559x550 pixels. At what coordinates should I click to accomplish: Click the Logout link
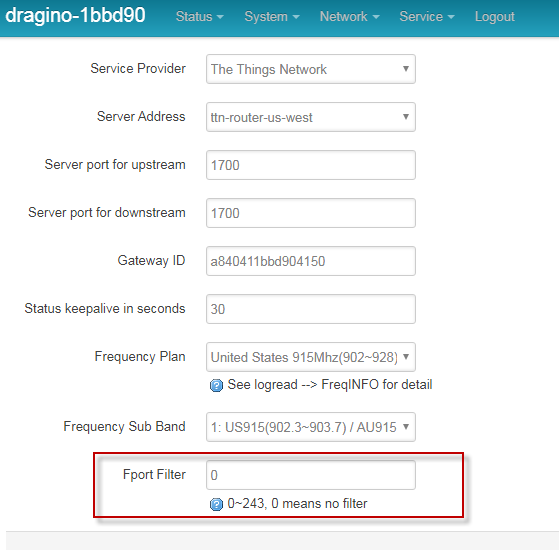(494, 16)
